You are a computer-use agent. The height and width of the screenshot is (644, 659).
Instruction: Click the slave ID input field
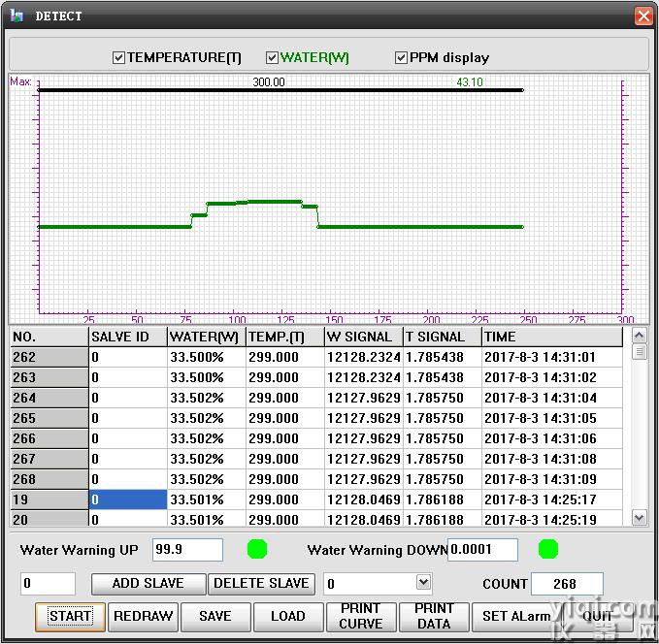pyautogui.click(x=48, y=584)
